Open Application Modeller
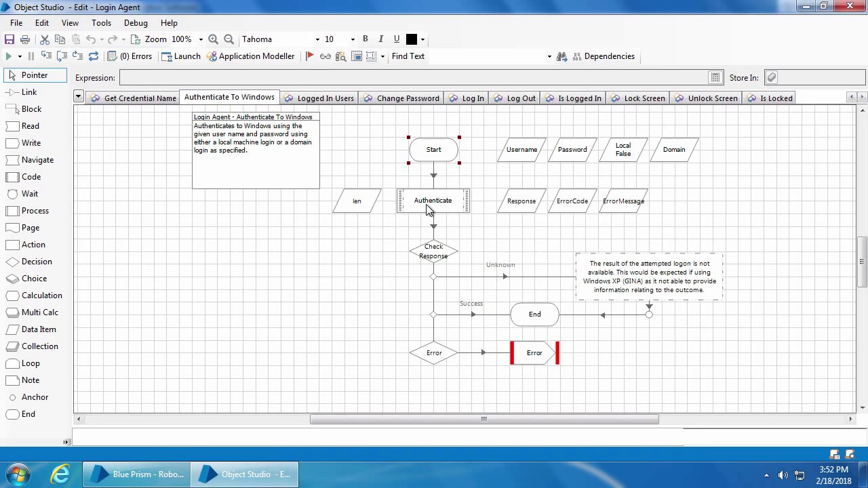The image size is (868, 488). [x=250, y=56]
